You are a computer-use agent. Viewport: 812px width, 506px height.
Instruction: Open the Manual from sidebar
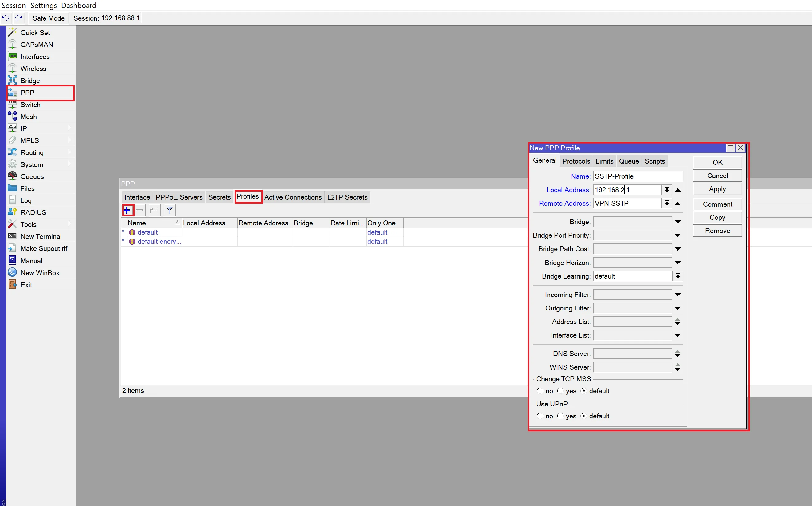(41, 261)
